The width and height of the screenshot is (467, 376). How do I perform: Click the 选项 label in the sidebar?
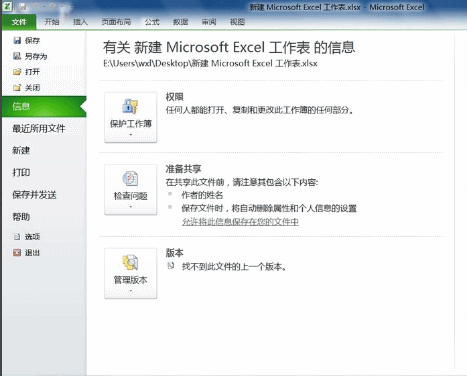[32, 237]
